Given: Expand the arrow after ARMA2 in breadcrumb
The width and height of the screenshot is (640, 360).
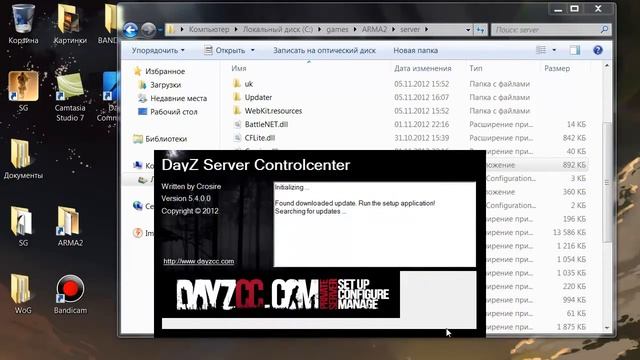Looking at the screenshot, I should pos(393,29).
